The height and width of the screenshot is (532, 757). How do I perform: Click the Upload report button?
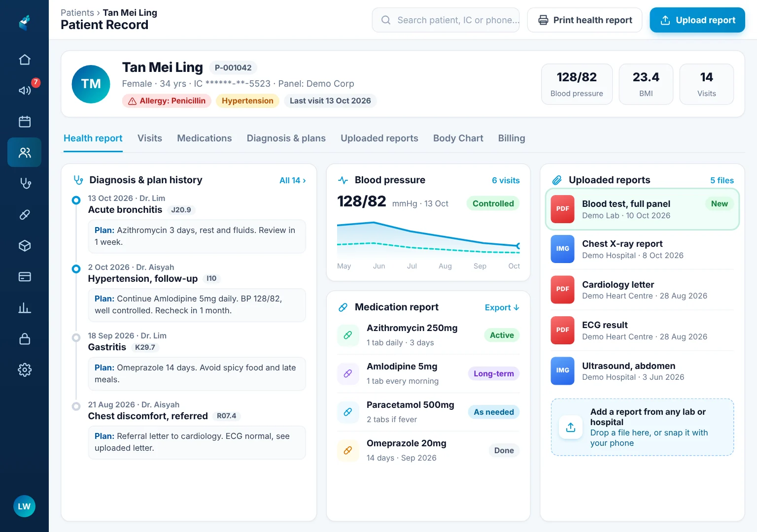click(697, 20)
